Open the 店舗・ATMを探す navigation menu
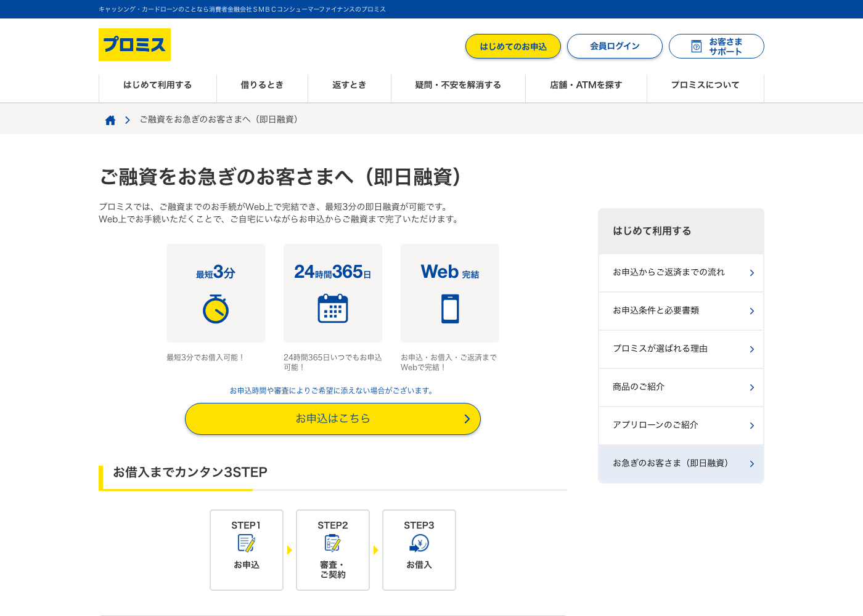 pyautogui.click(x=586, y=85)
